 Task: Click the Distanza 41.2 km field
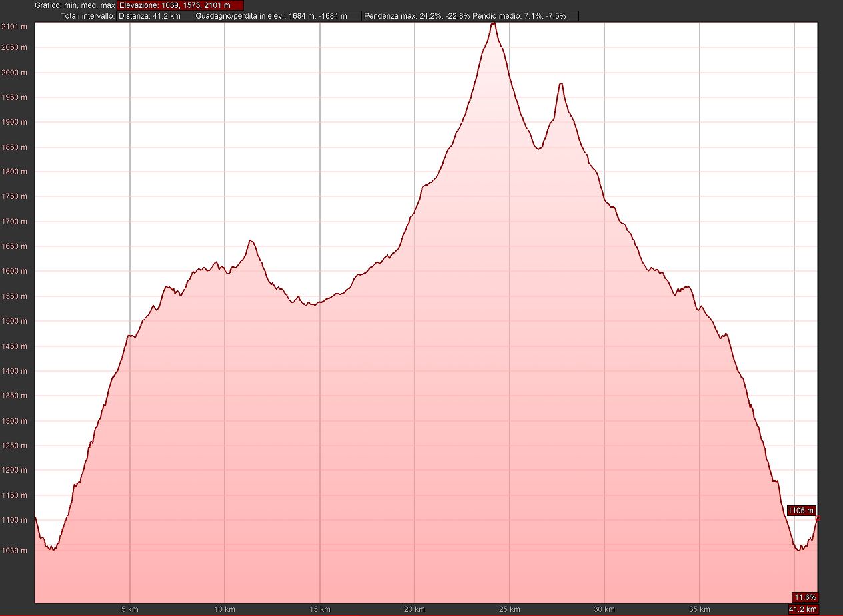coord(155,16)
